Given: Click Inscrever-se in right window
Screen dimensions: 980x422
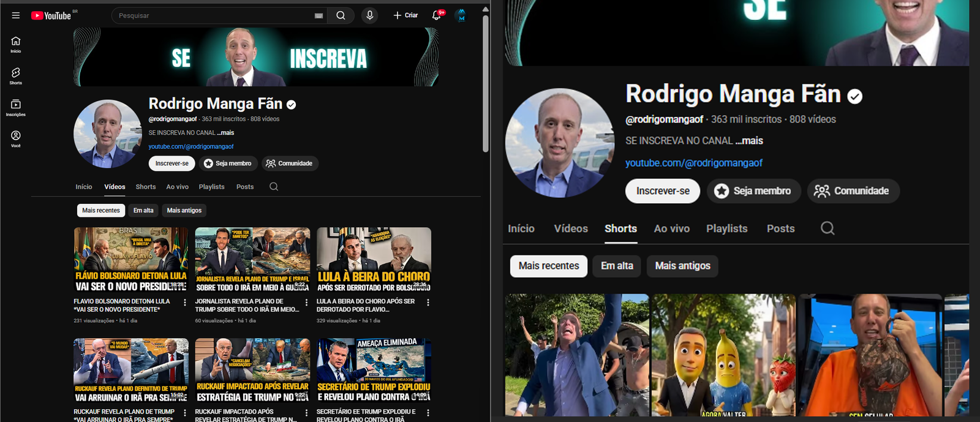Looking at the screenshot, I should pos(663,191).
